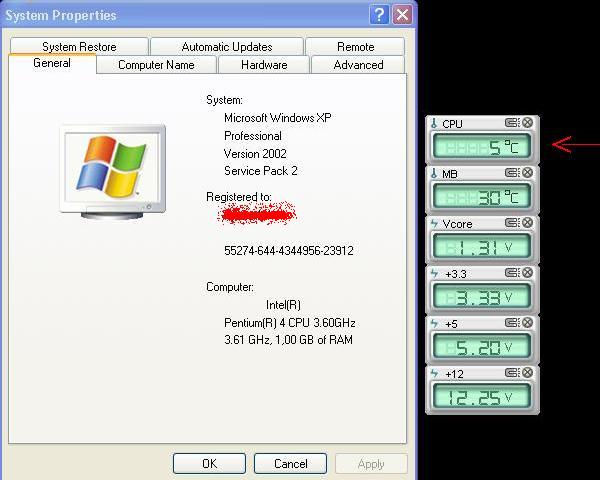Screen dimensions: 600x480
Task: Open the CPU sensor settings icon
Action: 512,122
